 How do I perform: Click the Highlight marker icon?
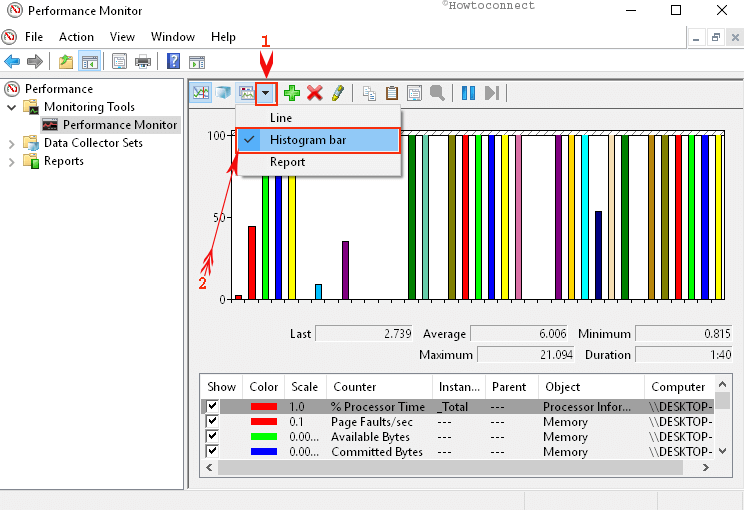pyautogui.click(x=338, y=93)
